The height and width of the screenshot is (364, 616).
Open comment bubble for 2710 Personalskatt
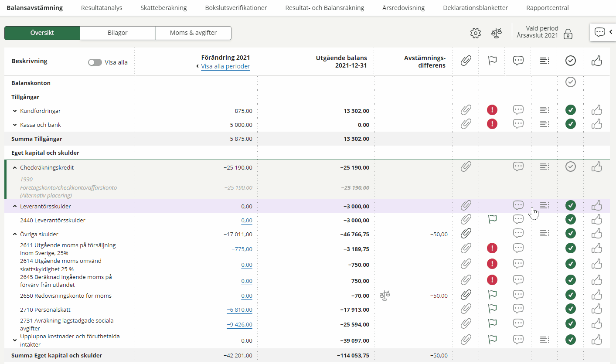[518, 309]
